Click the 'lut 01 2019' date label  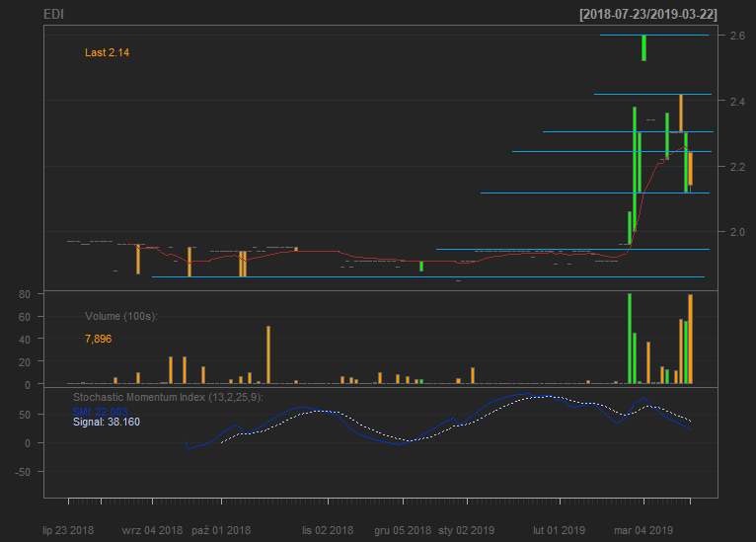(559, 530)
